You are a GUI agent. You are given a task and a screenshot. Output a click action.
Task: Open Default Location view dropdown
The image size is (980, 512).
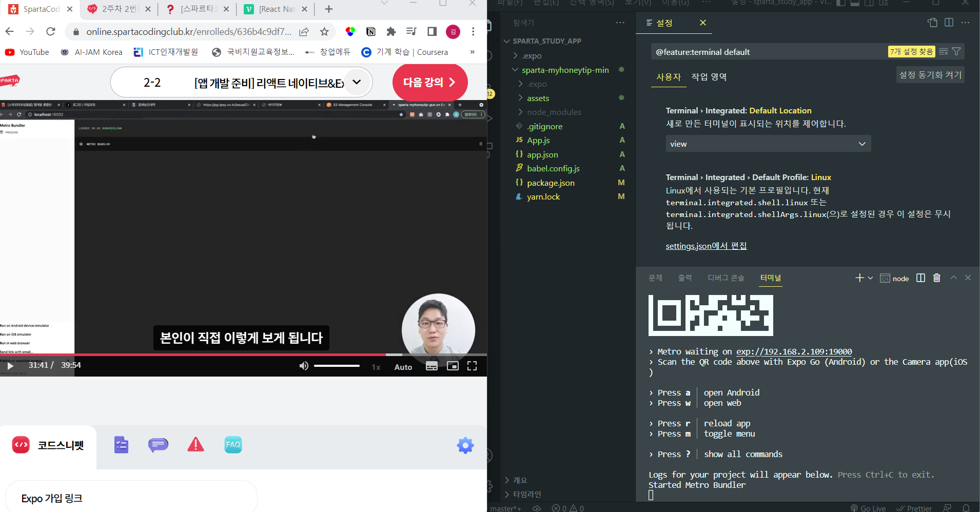pos(768,144)
